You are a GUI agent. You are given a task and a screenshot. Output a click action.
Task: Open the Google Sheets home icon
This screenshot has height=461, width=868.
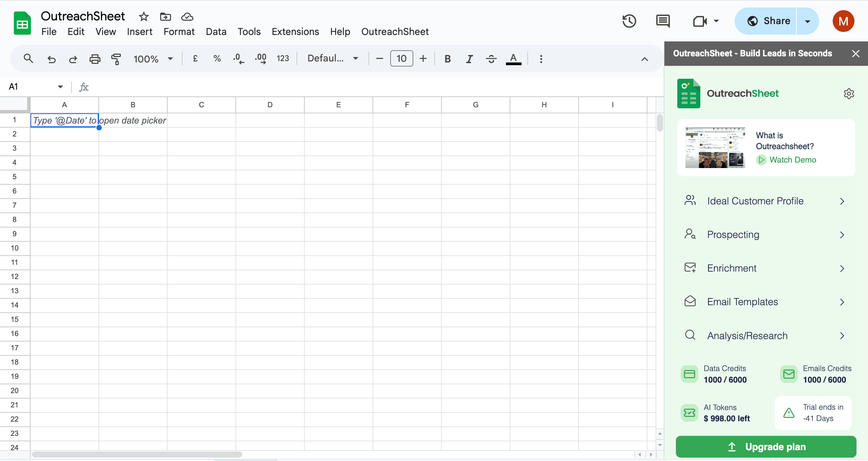coord(22,23)
